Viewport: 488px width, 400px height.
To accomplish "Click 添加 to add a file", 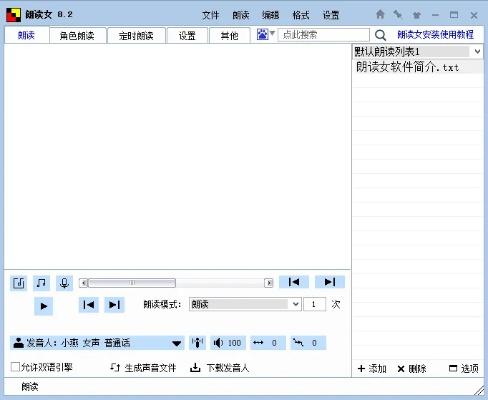I will (x=372, y=369).
